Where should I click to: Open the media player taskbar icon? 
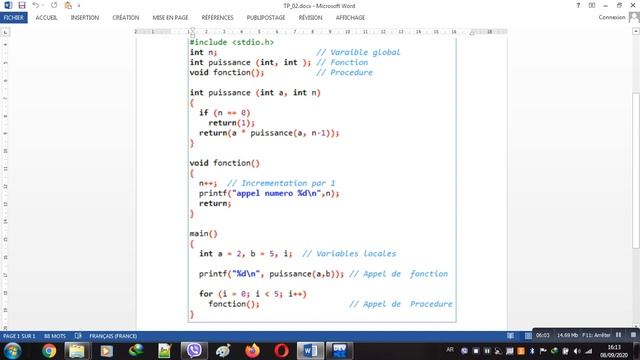coord(107,351)
